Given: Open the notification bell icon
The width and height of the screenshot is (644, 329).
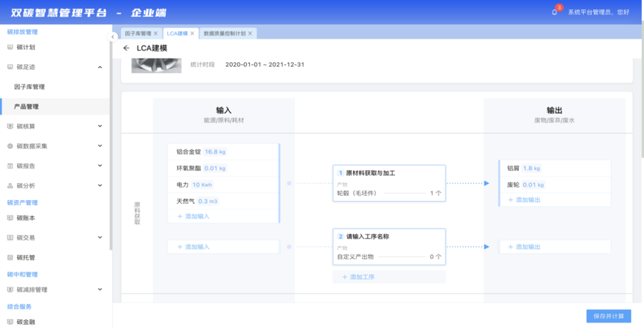Looking at the screenshot, I should (x=555, y=12).
